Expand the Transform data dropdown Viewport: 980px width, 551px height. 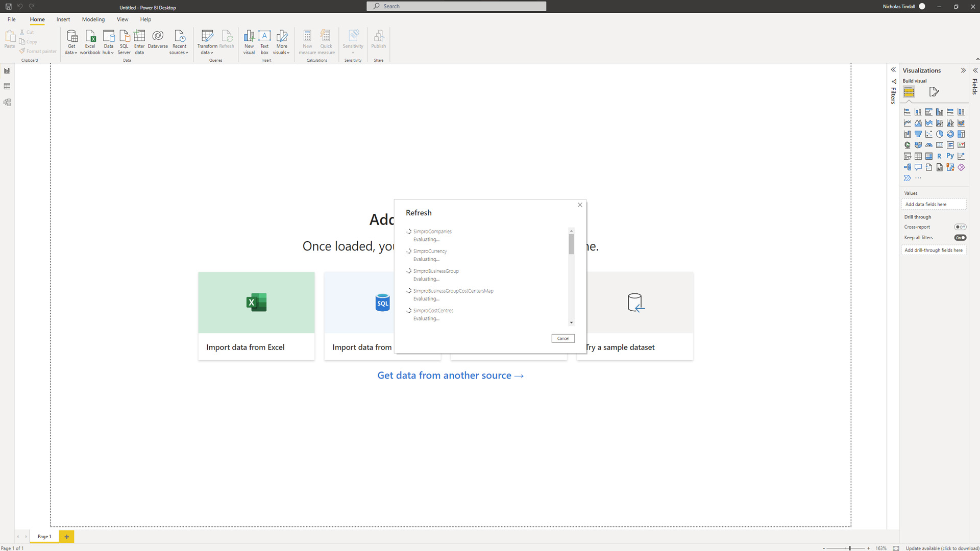207,53
